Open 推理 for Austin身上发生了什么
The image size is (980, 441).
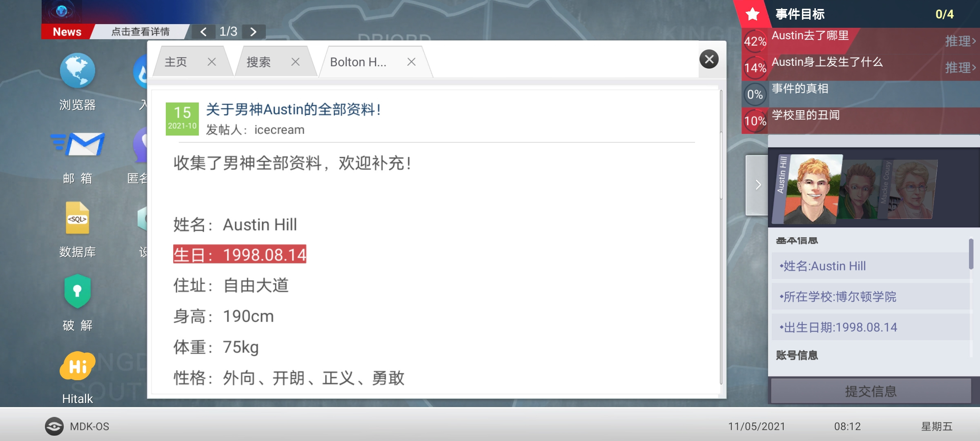960,68
